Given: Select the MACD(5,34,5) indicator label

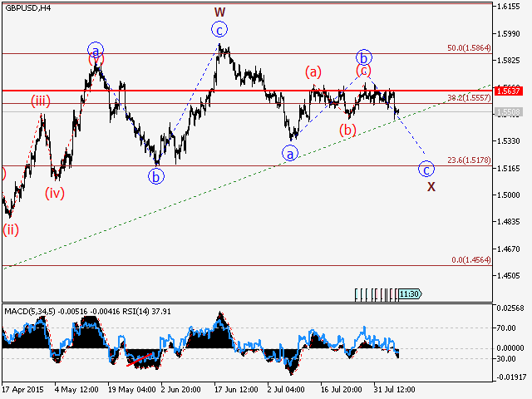Looking at the screenshot, I should tap(29, 312).
